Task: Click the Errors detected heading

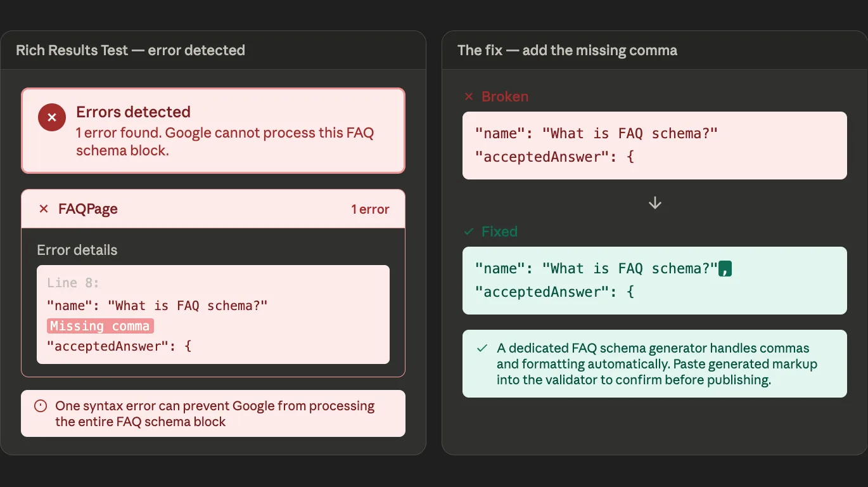Action: pos(133,112)
